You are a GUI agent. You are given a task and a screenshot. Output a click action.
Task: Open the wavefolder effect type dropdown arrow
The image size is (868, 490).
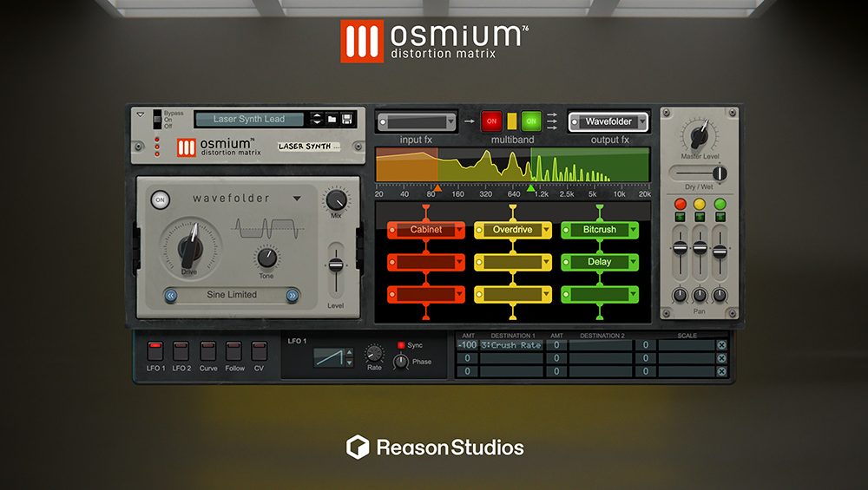pyautogui.click(x=297, y=198)
